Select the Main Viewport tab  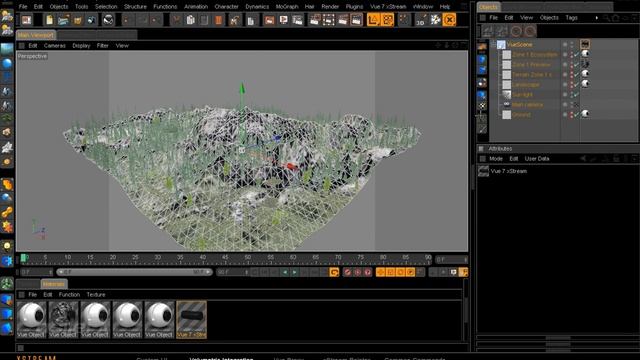36,35
